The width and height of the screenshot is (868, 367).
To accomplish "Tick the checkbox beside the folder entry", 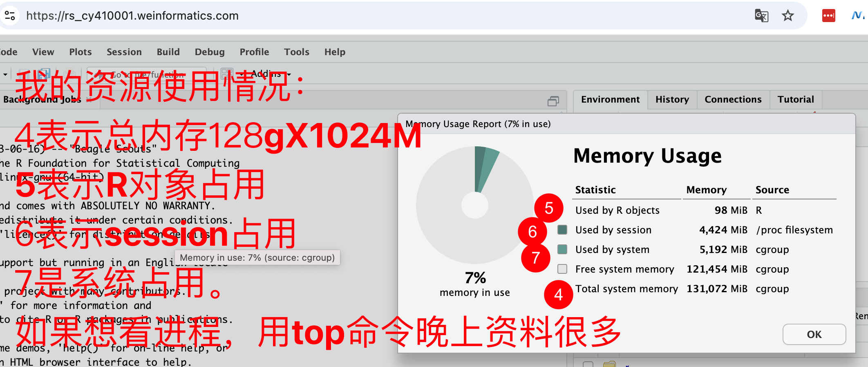I will [x=588, y=364].
